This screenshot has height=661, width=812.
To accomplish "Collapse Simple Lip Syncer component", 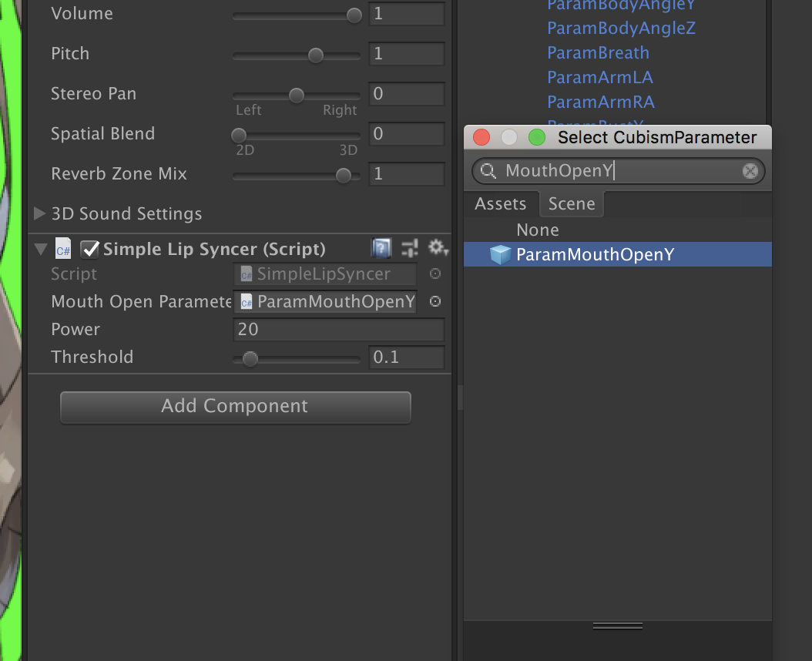I will pyautogui.click(x=40, y=249).
